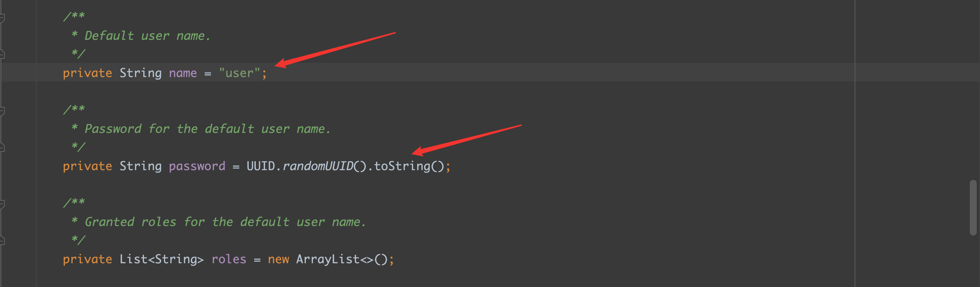Click the vertical scrollbar thumb
The width and height of the screenshot is (980, 287).
973,208
